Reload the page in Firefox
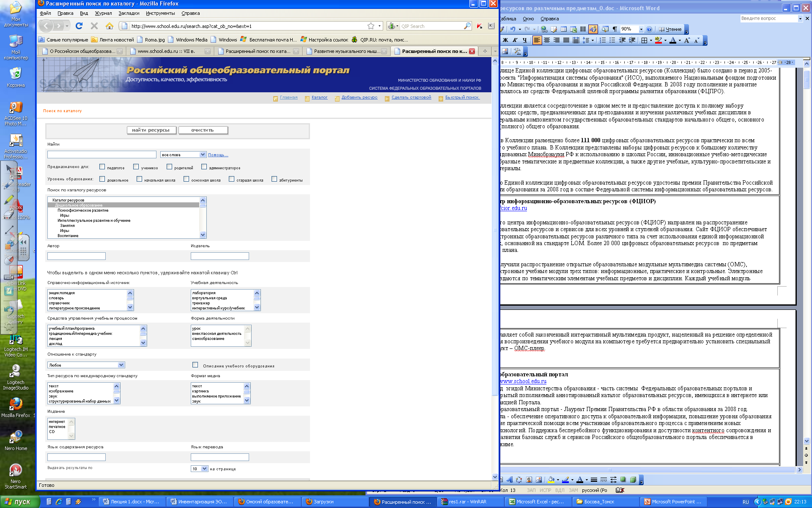 point(79,26)
